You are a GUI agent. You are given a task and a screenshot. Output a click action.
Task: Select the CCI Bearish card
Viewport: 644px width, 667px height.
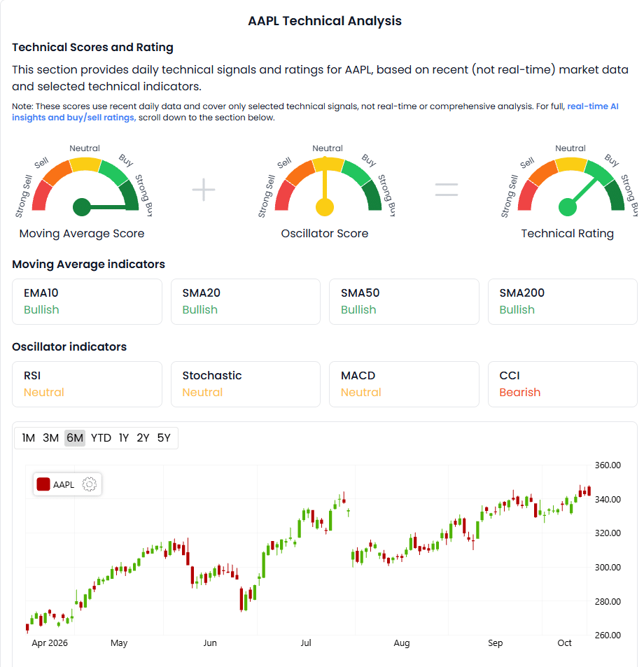(562, 384)
